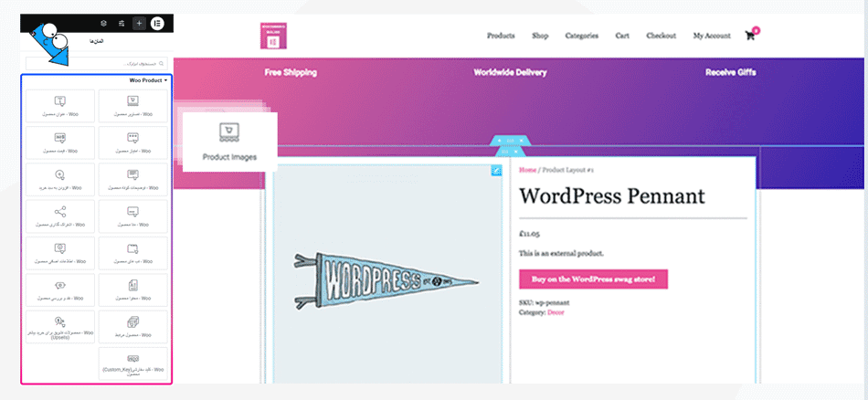The image size is (868, 400).
Task: Click the widget search input field
Action: (x=96, y=63)
